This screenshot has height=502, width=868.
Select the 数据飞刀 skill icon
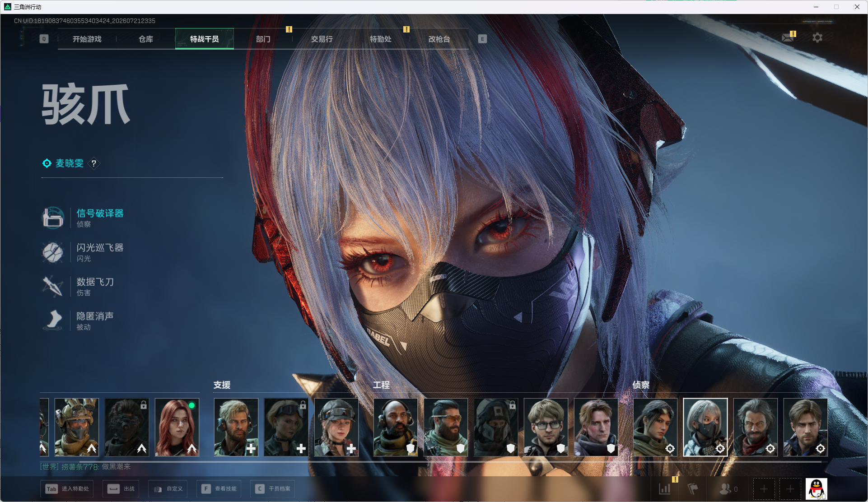point(53,287)
